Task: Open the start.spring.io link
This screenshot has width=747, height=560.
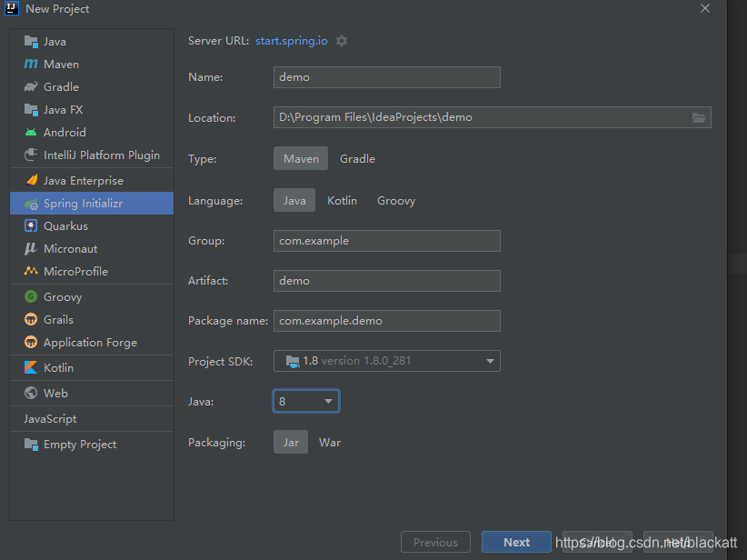Action: coord(292,41)
